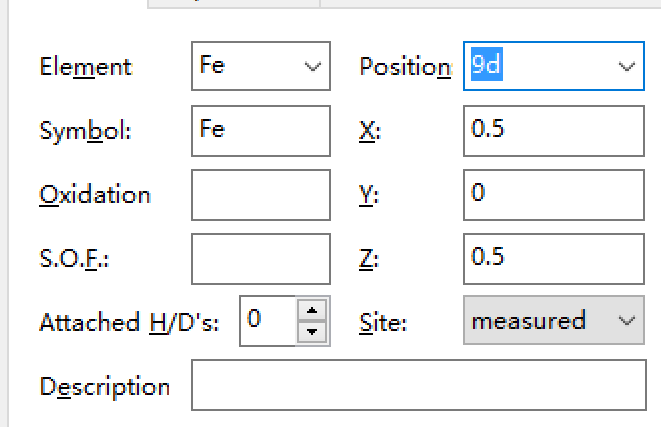
Task: Click the Z coordinate field
Action: tap(553, 258)
